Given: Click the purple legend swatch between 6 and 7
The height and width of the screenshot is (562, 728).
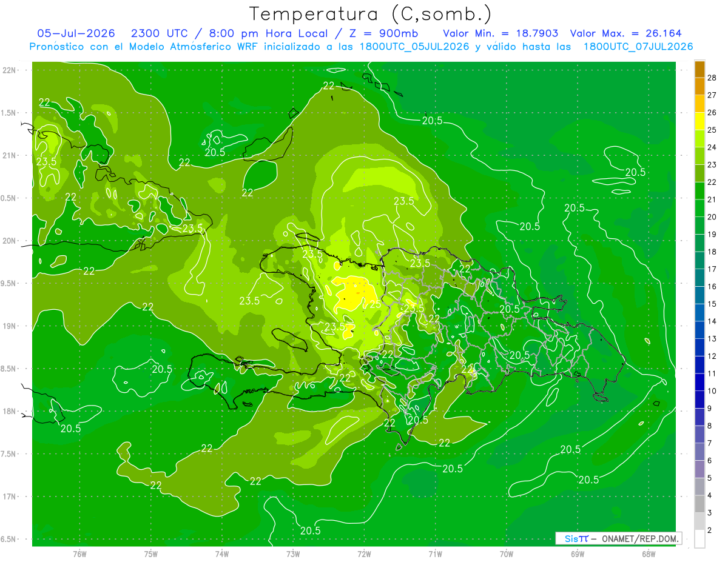Looking at the screenshot, I should coord(699,452).
